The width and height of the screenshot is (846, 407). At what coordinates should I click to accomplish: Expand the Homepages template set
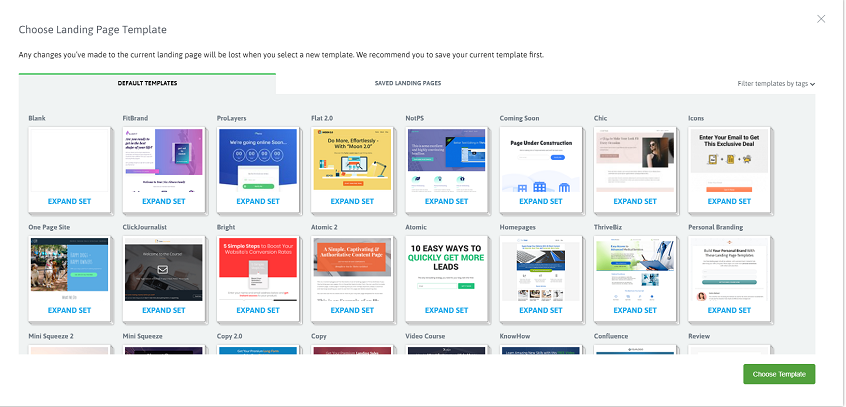click(x=541, y=310)
